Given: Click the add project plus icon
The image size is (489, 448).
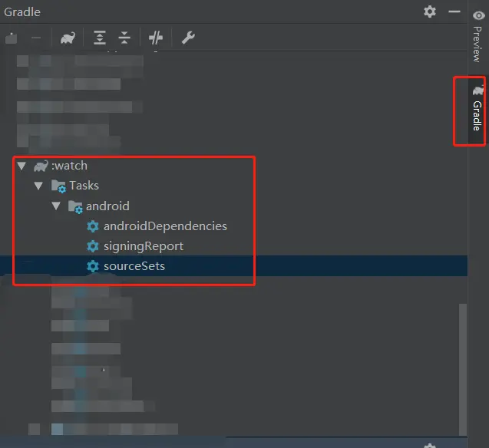Looking at the screenshot, I should pos(11,38).
